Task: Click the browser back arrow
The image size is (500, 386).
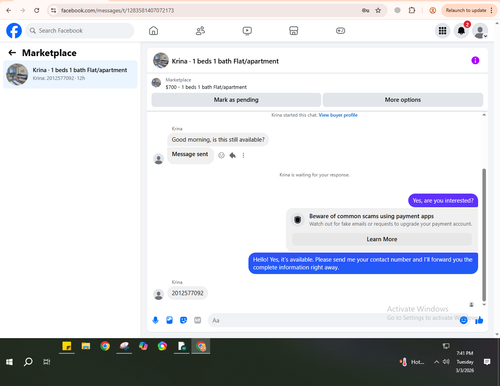Action: [9, 10]
